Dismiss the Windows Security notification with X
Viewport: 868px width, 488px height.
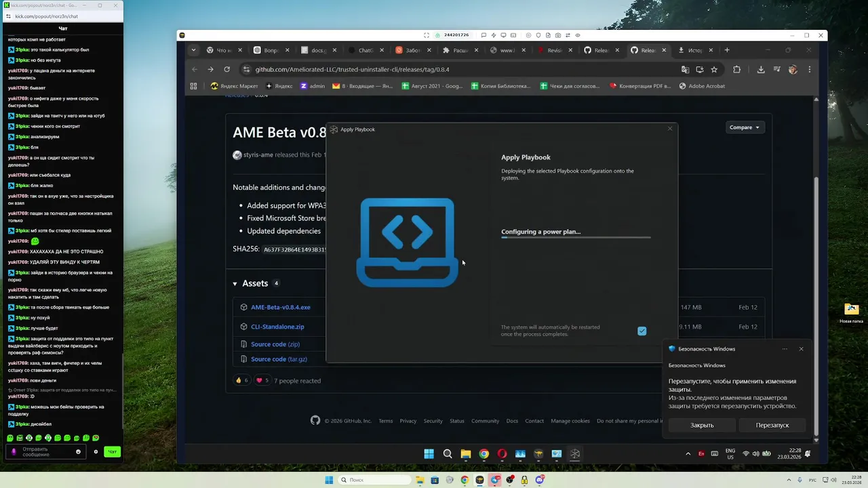(x=801, y=349)
